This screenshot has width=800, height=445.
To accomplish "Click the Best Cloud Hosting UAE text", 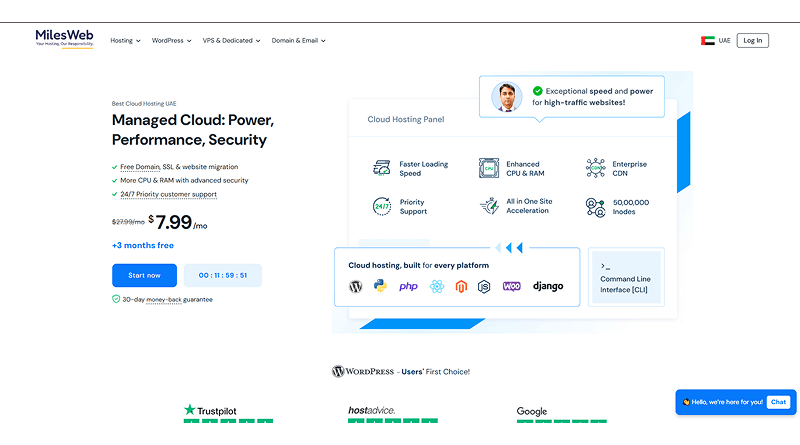I will tap(144, 104).
